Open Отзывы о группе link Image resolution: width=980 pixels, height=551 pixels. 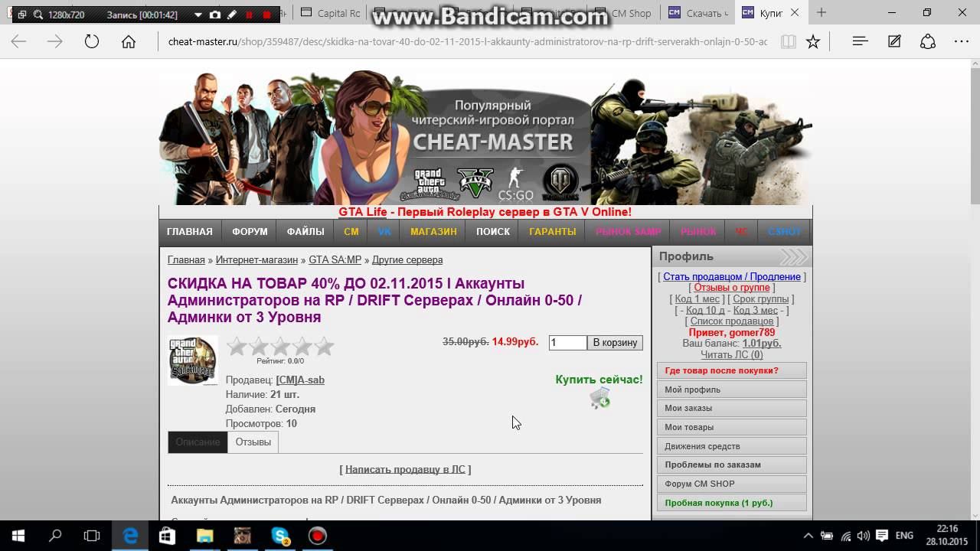[x=732, y=288]
